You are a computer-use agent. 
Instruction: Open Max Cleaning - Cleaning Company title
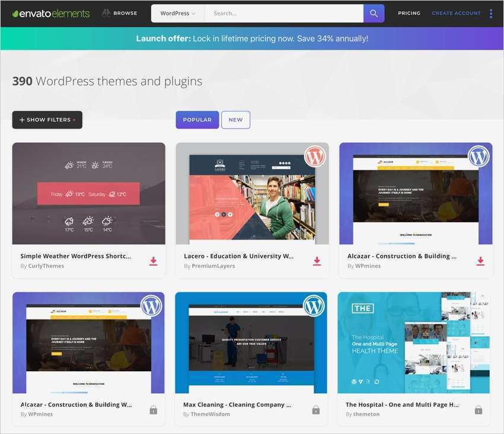(x=237, y=405)
